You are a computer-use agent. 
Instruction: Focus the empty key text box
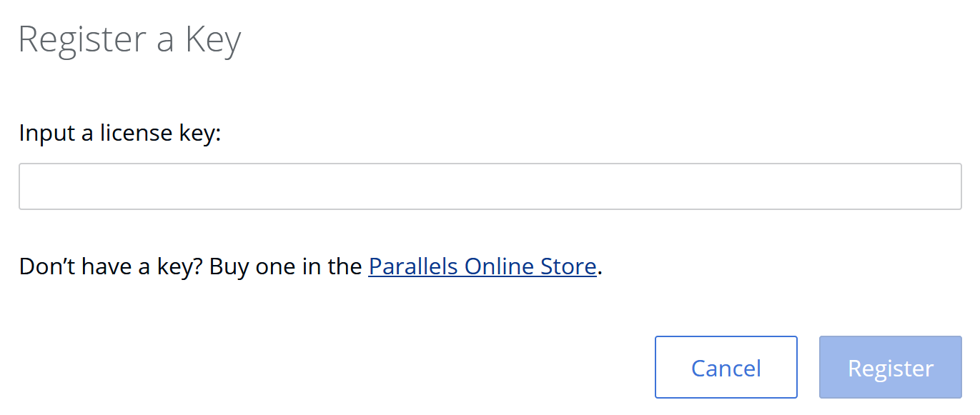pyautogui.click(x=490, y=186)
